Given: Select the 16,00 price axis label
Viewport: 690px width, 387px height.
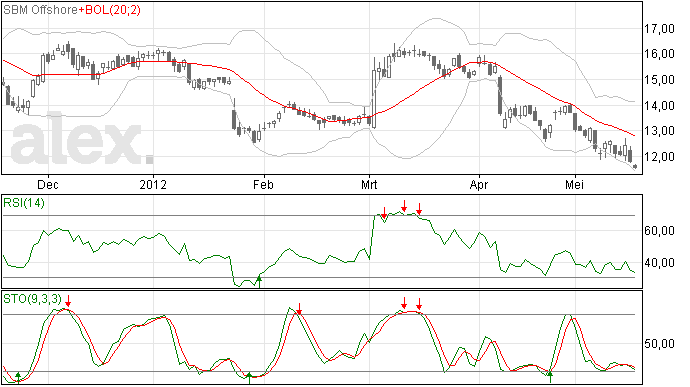Looking at the screenshot, I should click(x=659, y=54).
